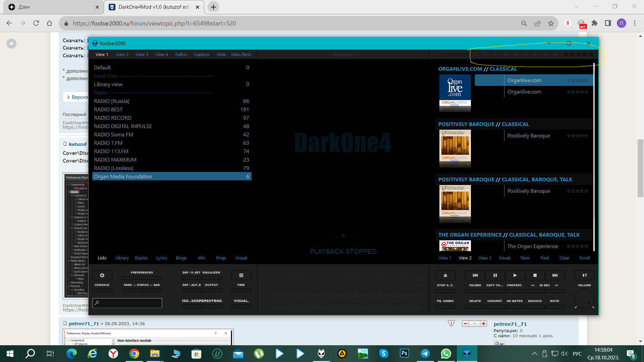Image resolution: width=644 pixels, height=362 pixels.
Task: Show hidden system tray icons chevron
Action: click(x=535, y=354)
